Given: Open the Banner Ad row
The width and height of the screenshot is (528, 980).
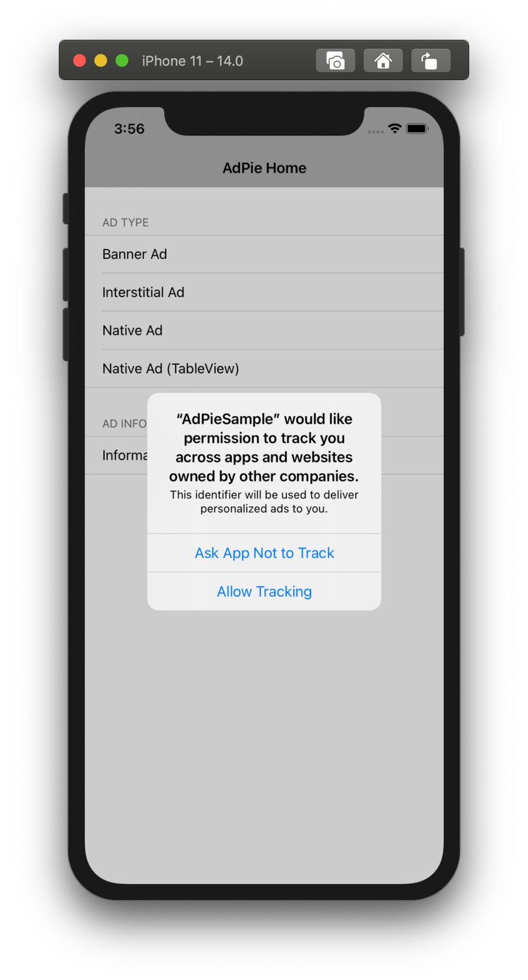Looking at the screenshot, I should pos(264,254).
